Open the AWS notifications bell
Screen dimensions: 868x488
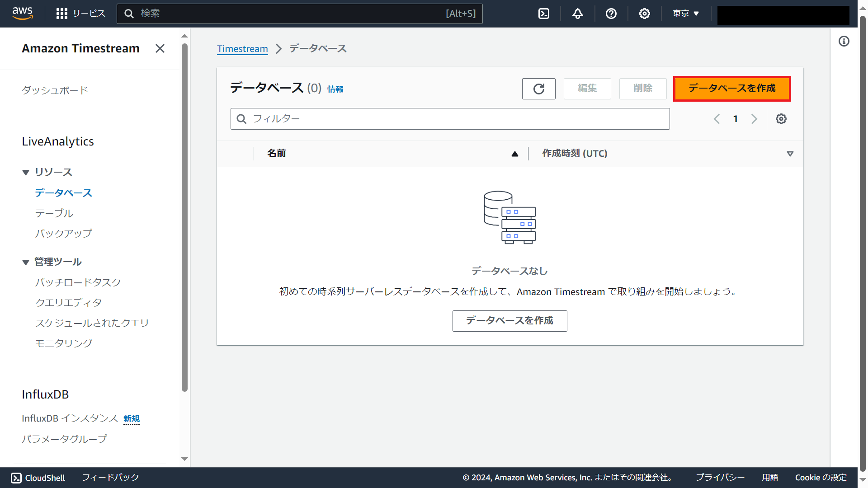point(577,14)
